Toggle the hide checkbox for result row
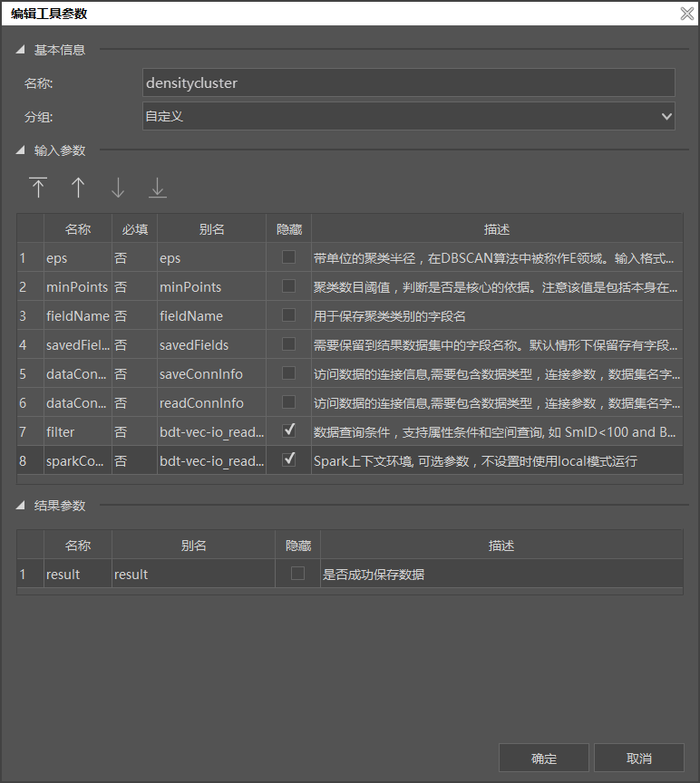The height and width of the screenshot is (783, 700). 297,574
